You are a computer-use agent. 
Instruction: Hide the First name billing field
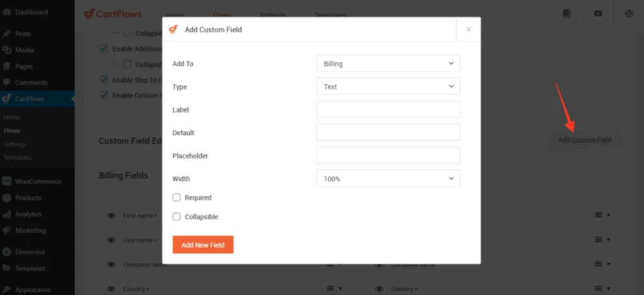tap(111, 216)
